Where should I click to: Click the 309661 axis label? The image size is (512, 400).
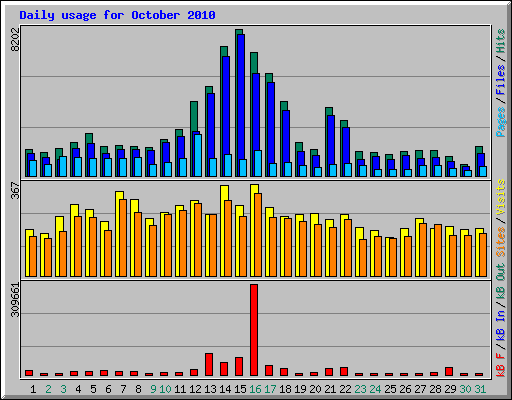(x=15, y=300)
